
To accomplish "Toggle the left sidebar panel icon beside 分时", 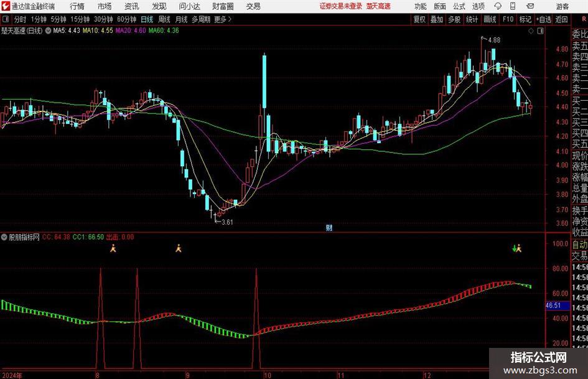I will coord(5,19).
